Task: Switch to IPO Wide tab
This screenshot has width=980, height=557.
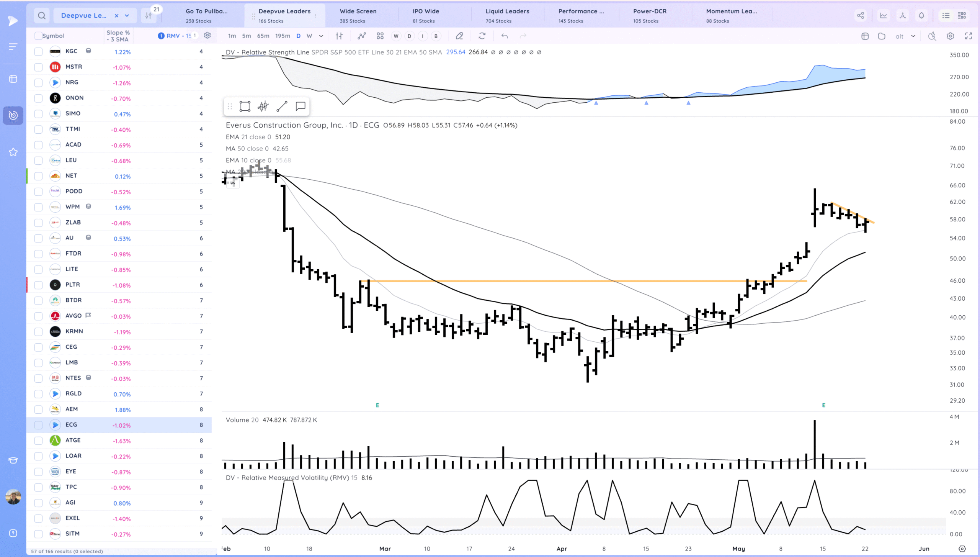Action: (x=426, y=16)
